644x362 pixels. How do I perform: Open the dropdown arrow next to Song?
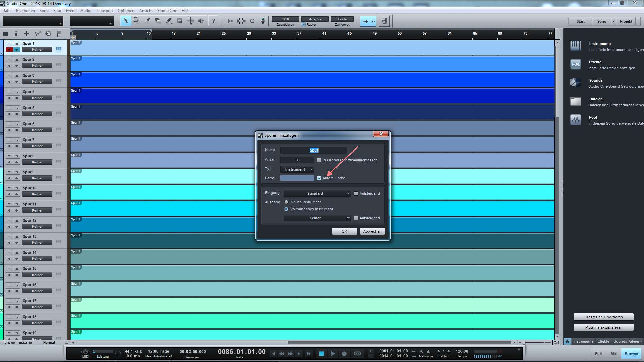point(613,21)
